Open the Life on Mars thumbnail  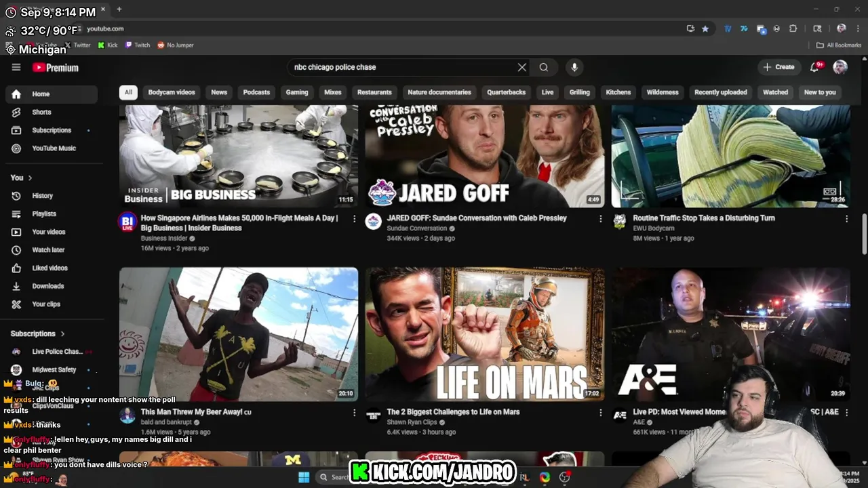[x=485, y=334]
